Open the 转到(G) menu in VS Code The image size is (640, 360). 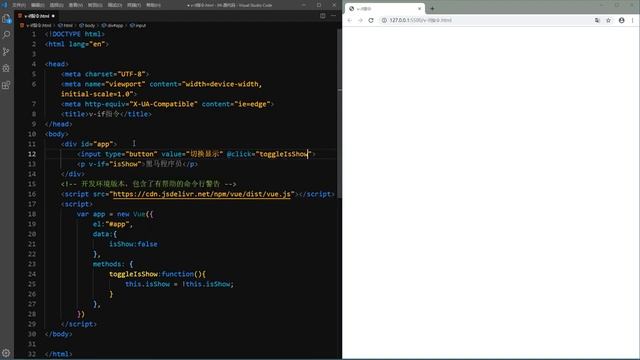tap(95, 5)
